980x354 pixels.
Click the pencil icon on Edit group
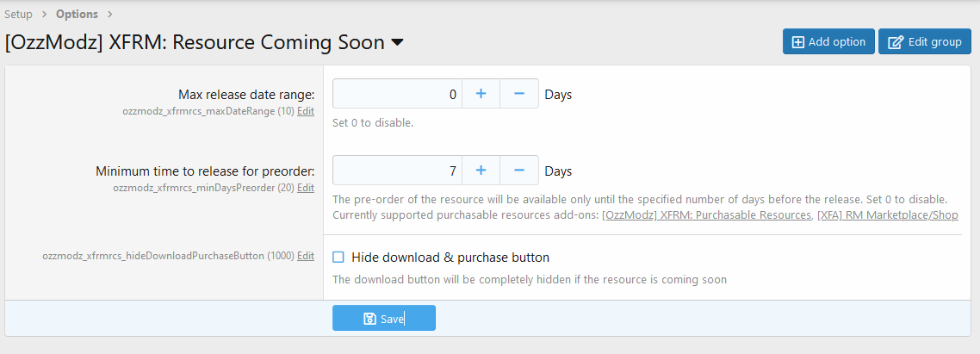[895, 42]
